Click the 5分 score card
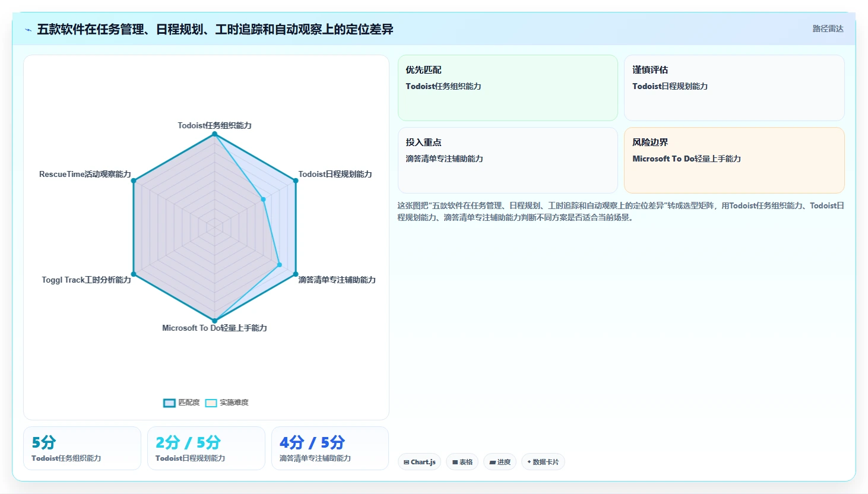The width and height of the screenshot is (868, 494). click(x=82, y=448)
